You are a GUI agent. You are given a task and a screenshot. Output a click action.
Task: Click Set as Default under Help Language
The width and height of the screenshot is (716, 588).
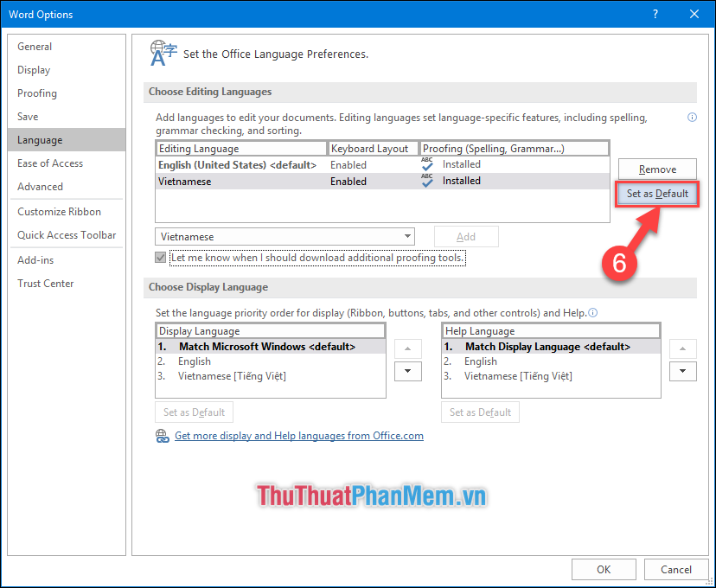coord(480,412)
